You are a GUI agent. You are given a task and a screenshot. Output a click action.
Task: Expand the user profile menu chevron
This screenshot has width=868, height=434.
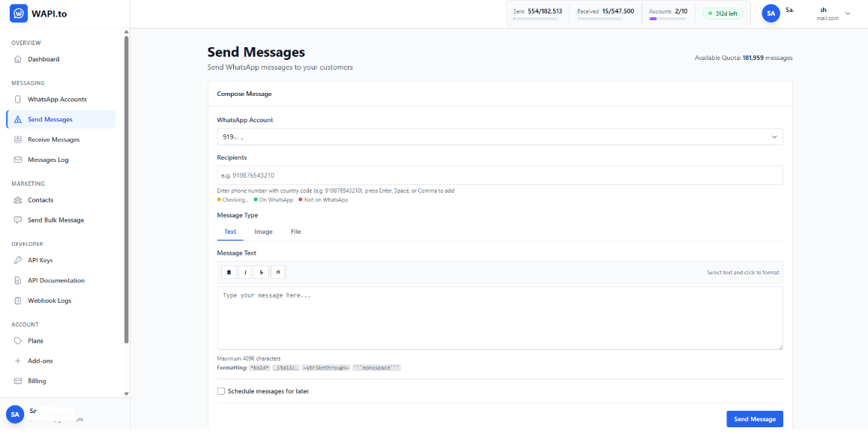coord(848,13)
